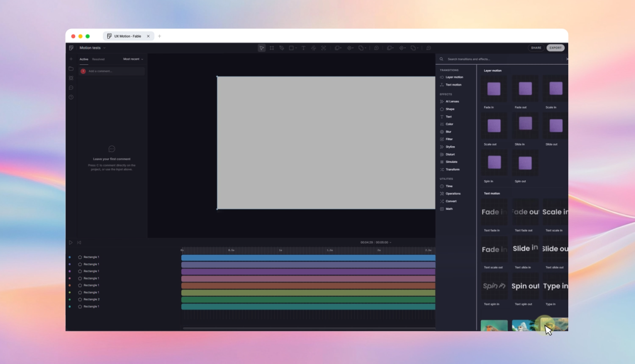
Task: Open the Motion tests project dropdown
Action: click(92, 48)
